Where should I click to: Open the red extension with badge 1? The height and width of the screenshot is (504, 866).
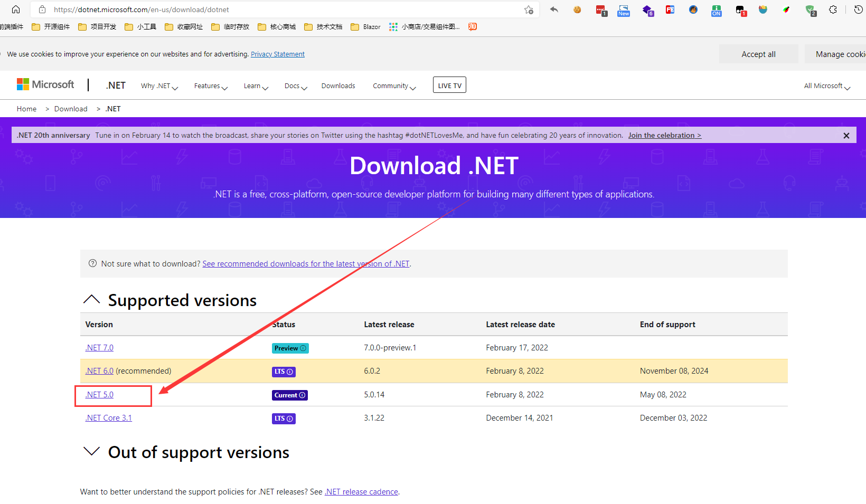601,10
